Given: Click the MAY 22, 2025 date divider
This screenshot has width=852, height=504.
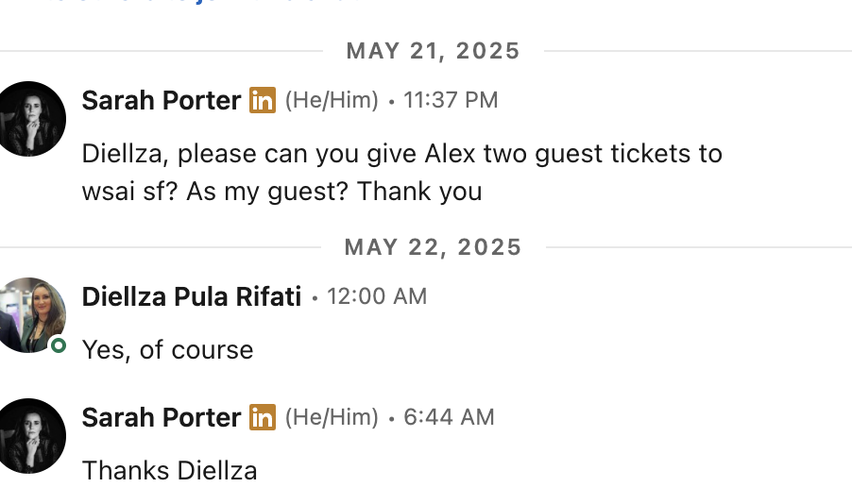Looking at the screenshot, I should point(434,247).
